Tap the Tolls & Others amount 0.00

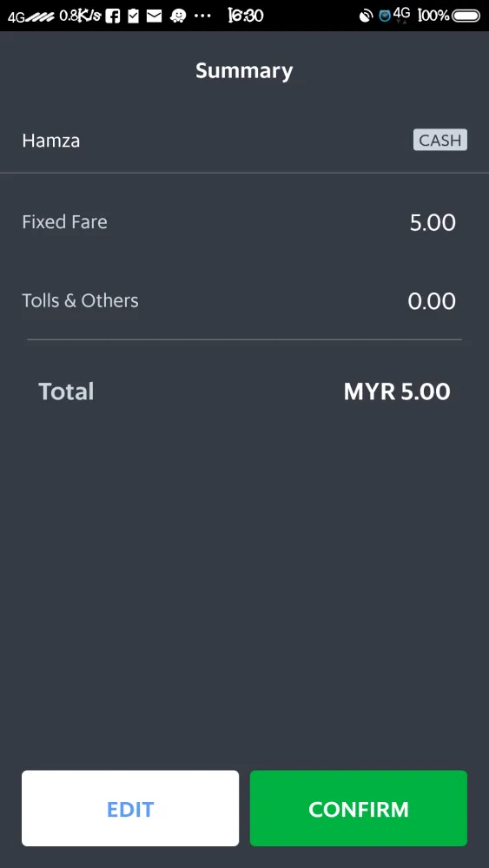click(x=432, y=301)
